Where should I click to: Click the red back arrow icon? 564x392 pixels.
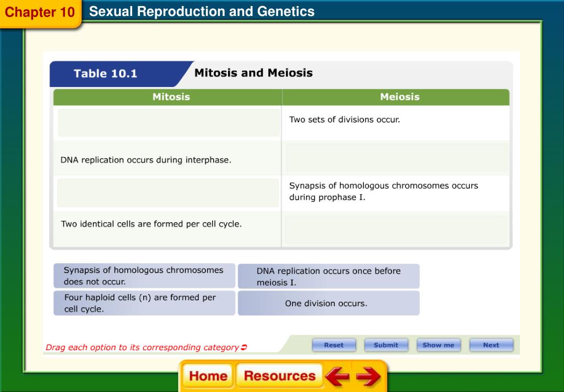coord(337,376)
